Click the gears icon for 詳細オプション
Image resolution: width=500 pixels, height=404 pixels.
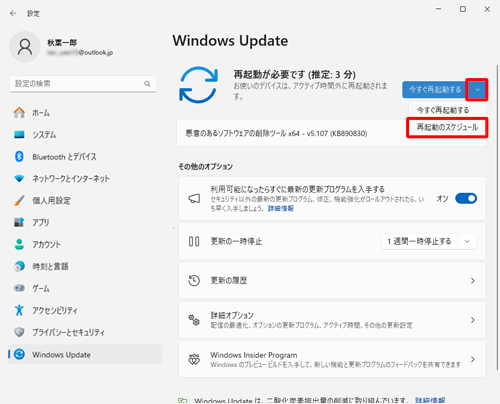pyautogui.click(x=194, y=320)
